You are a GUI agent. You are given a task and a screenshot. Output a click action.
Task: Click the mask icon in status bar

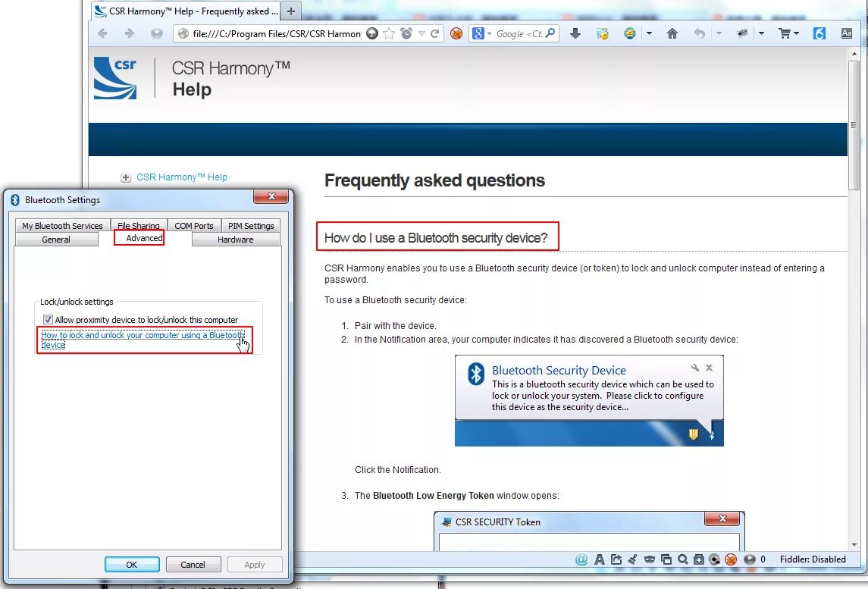click(650, 559)
